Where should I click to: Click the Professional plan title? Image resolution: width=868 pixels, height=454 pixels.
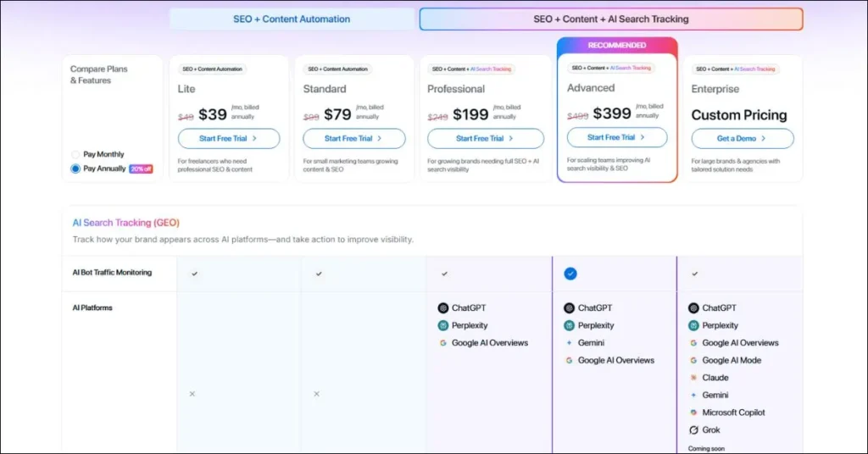[x=455, y=89]
